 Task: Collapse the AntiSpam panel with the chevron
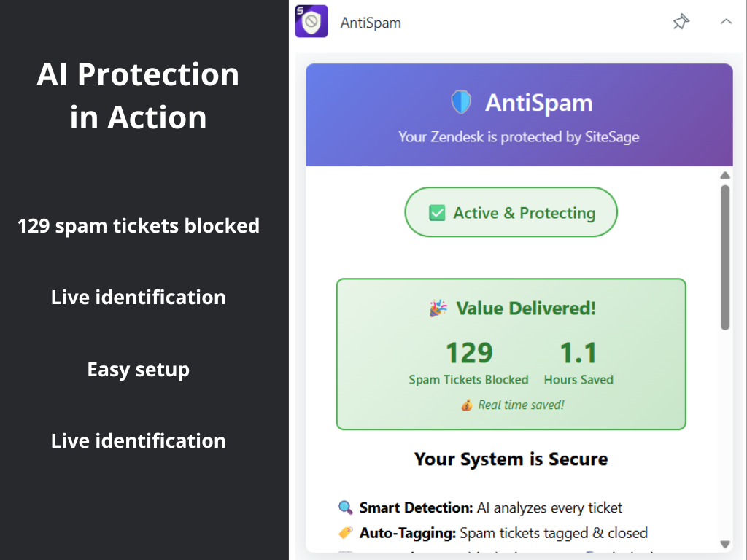(x=726, y=22)
